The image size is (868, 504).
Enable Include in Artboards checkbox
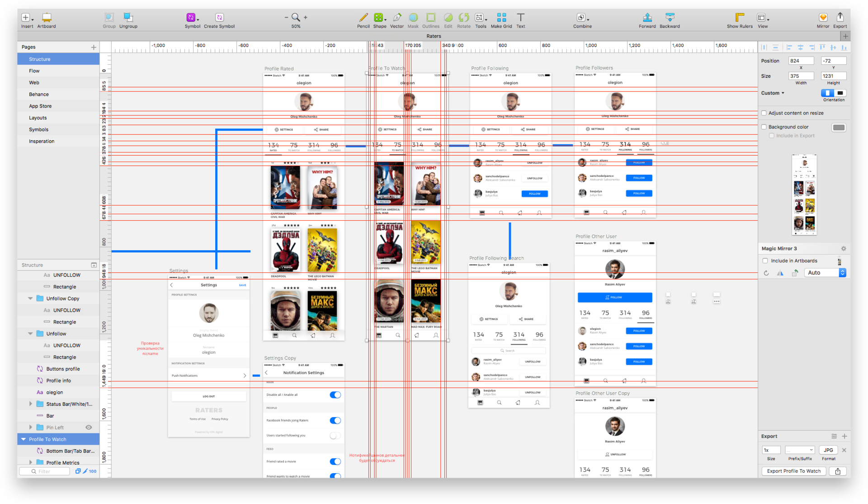point(765,260)
